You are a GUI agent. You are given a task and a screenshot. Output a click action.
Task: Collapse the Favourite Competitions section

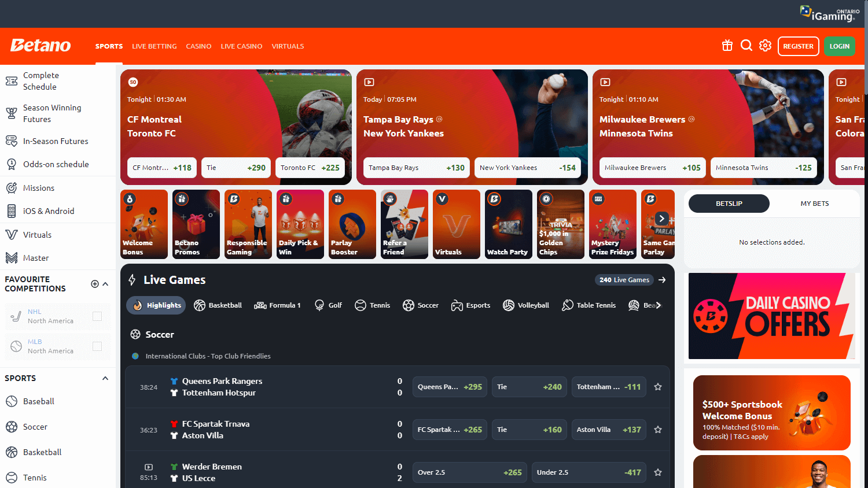pos(105,284)
